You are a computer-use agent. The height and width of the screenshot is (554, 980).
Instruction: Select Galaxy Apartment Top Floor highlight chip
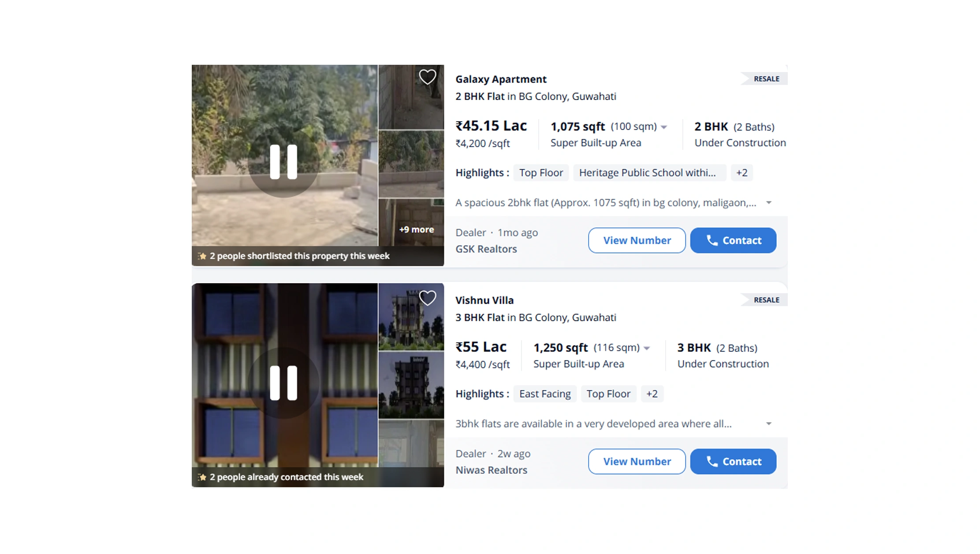(x=541, y=173)
